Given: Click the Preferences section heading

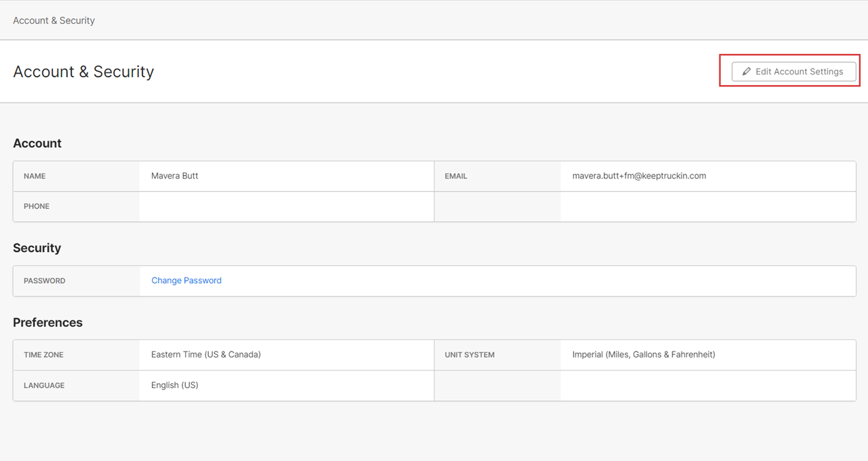Looking at the screenshot, I should click(48, 322).
